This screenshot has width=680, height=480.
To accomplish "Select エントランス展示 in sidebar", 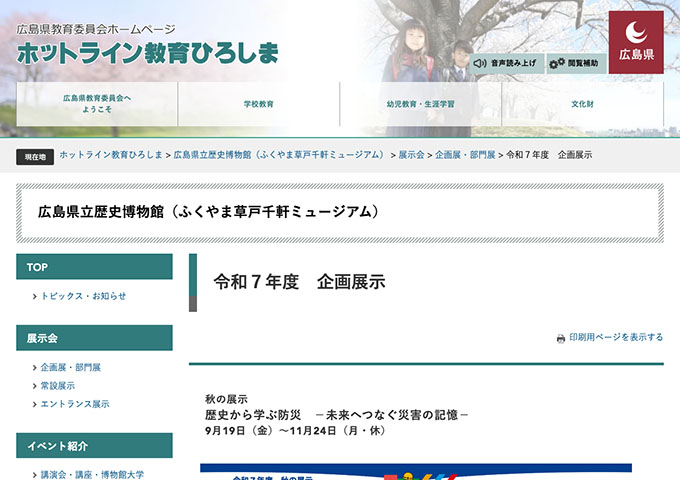I will [x=75, y=404].
